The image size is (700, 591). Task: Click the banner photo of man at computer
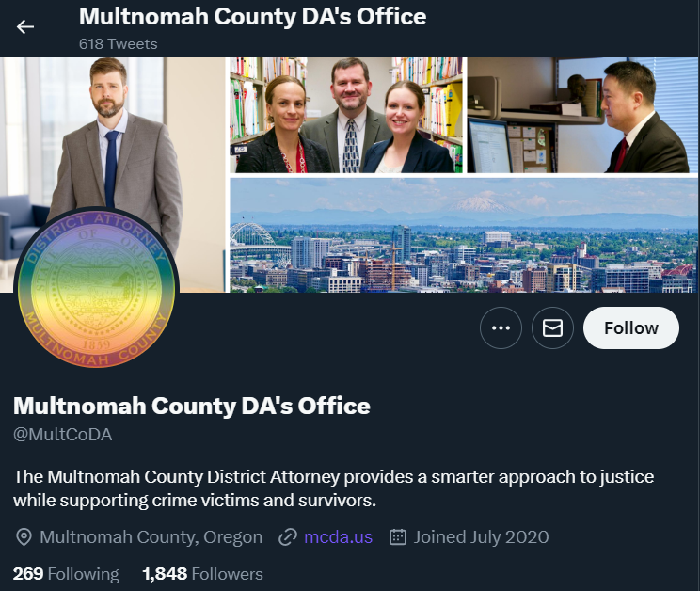click(x=582, y=115)
